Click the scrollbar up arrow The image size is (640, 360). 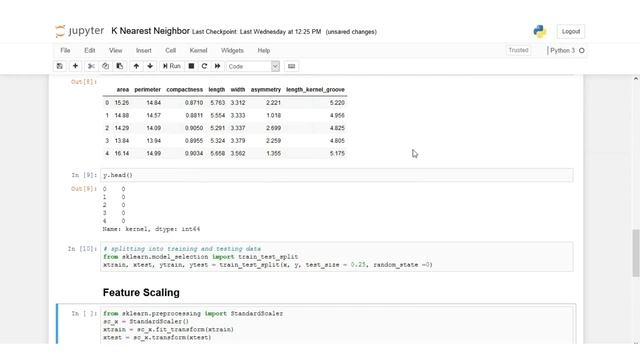coord(636,78)
